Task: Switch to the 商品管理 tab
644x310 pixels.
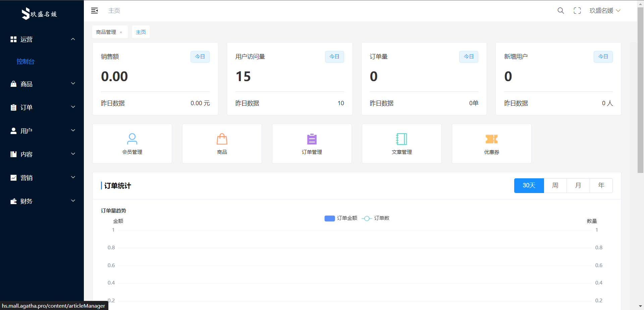Action: [106, 32]
